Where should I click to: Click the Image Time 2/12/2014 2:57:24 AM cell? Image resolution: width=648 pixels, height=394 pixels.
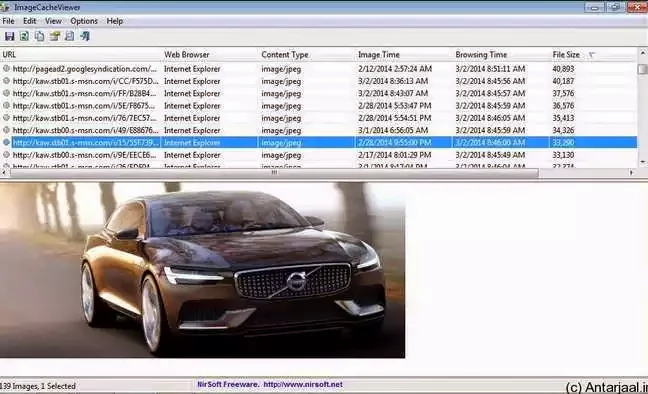point(395,69)
